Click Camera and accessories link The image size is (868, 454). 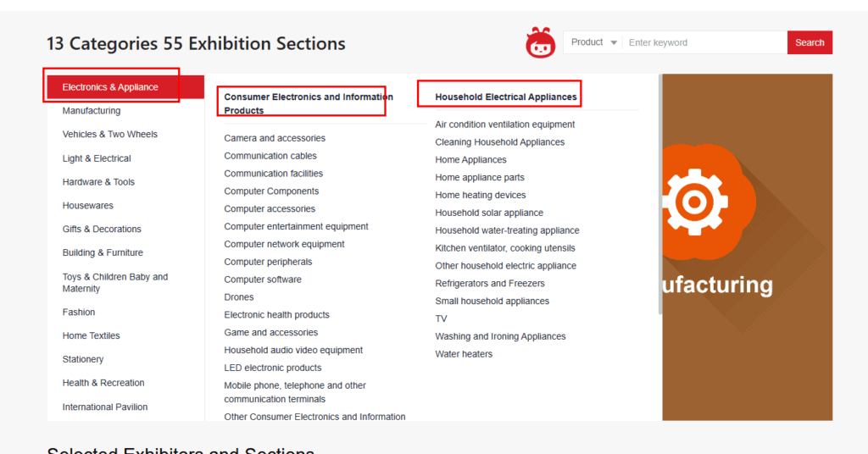pos(275,138)
